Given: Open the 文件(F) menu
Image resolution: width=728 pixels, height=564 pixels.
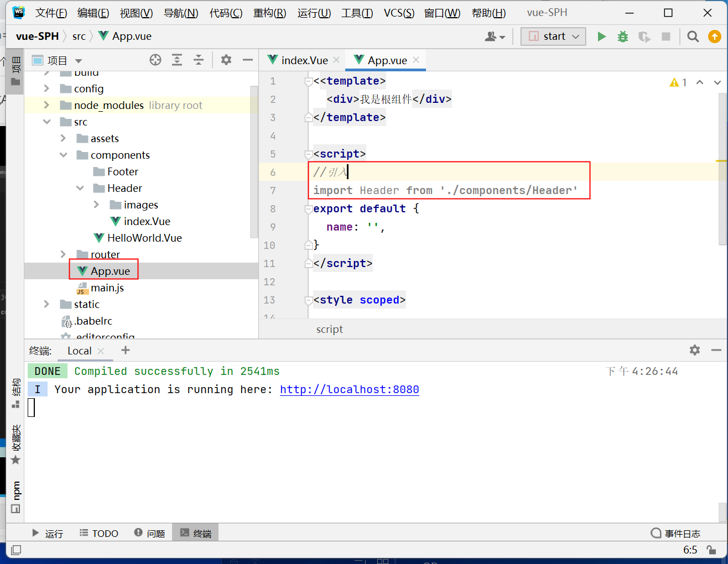Looking at the screenshot, I should (x=51, y=13).
